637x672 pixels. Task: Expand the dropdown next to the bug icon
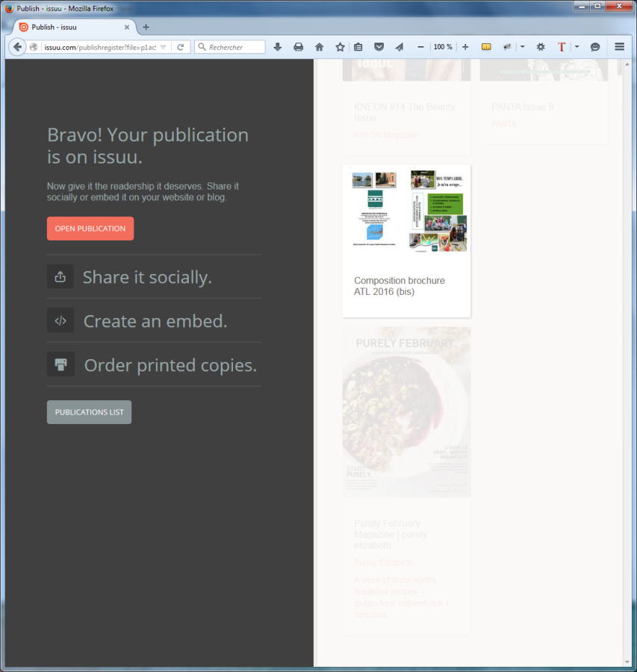tap(522, 47)
